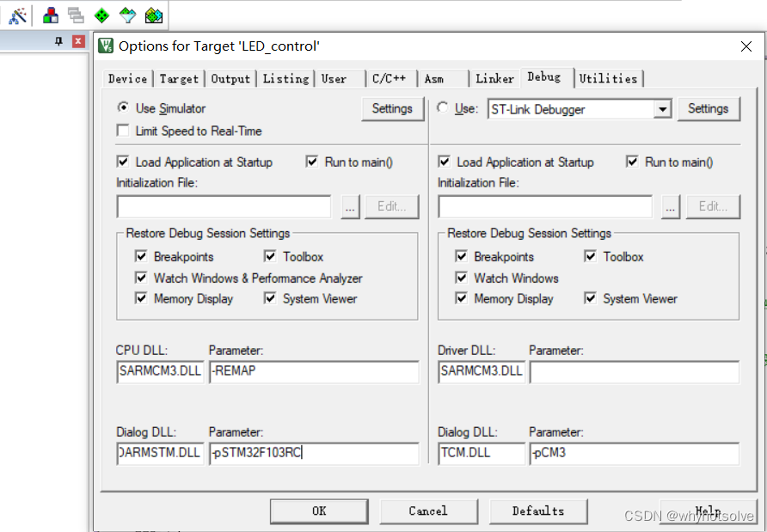Switch to the Output tab
The image size is (767, 532).
230,79
